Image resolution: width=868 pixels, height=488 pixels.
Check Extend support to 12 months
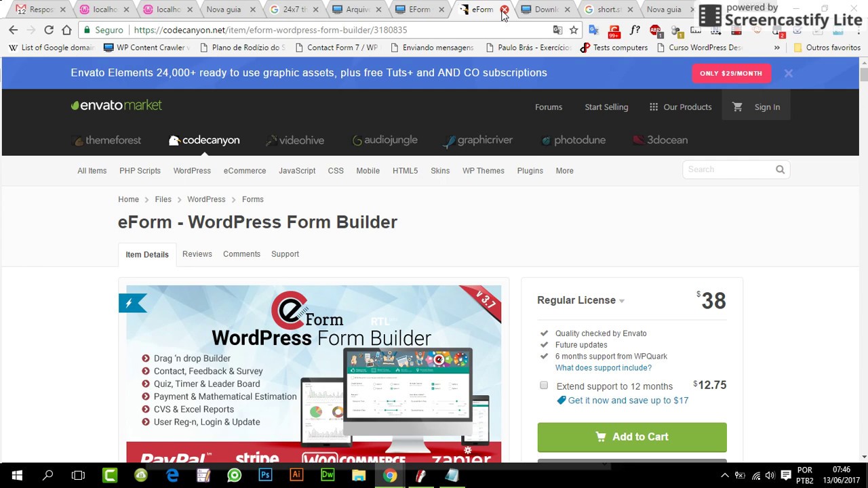coord(544,385)
